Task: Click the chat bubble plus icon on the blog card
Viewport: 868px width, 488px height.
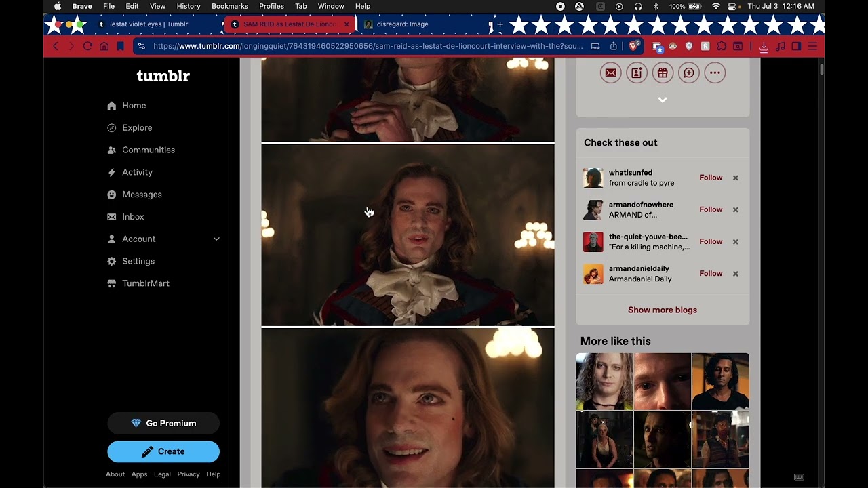Action: 688,73
